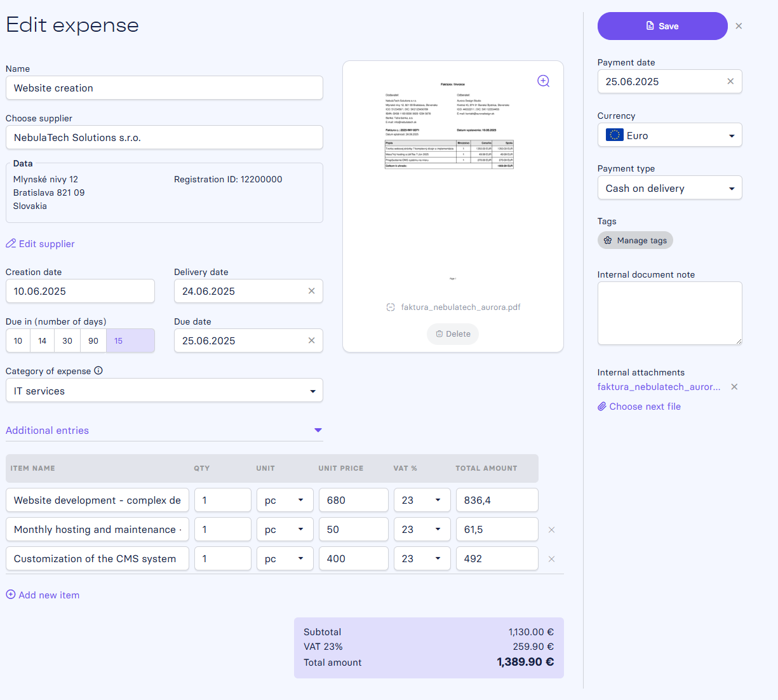Select the 14 days due option

tap(43, 340)
